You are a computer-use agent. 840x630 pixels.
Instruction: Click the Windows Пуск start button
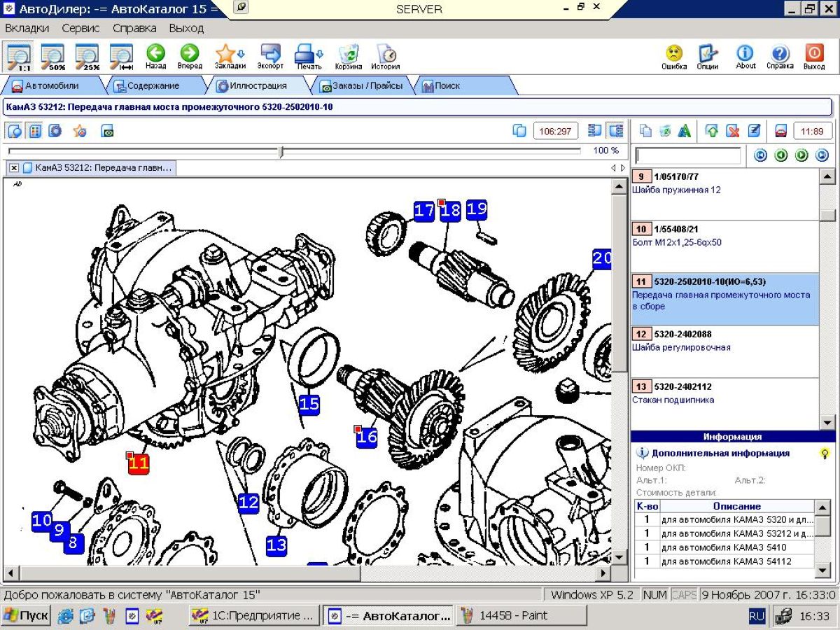pyautogui.click(x=26, y=616)
